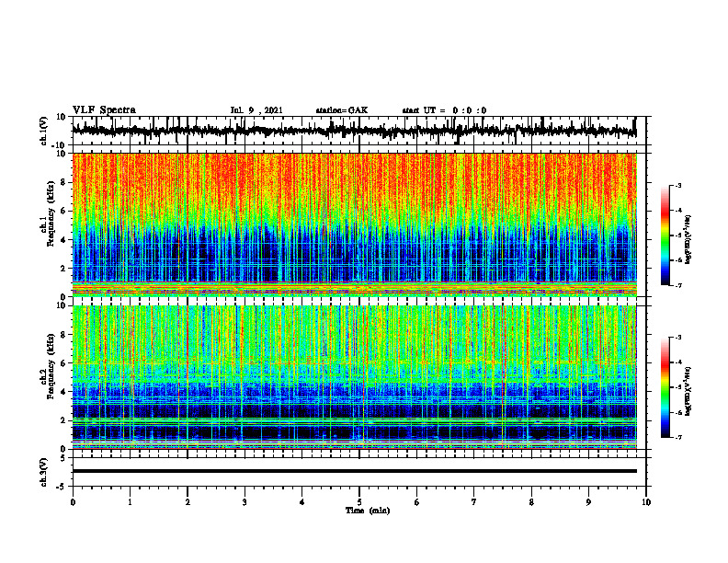The height and width of the screenshot is (563, 728).
Task: Click the ch.2 'Frequency (kHz)' axis label
Action: tap(51, 366)
